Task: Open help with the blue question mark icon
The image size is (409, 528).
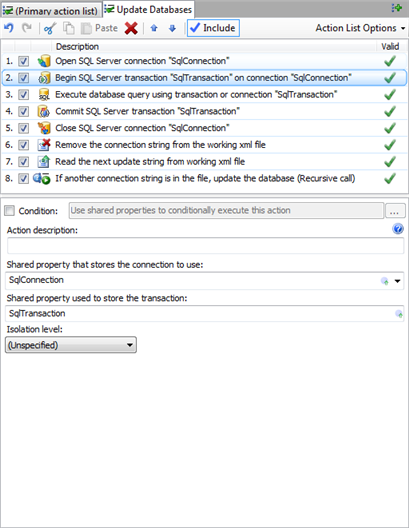Action: click(398, 229)
